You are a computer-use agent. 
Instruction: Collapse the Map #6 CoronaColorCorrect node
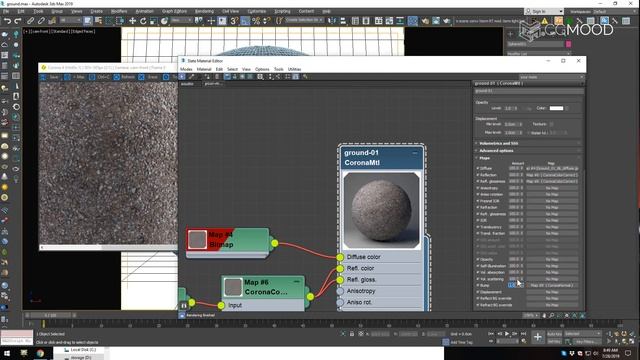click(297, 282)
